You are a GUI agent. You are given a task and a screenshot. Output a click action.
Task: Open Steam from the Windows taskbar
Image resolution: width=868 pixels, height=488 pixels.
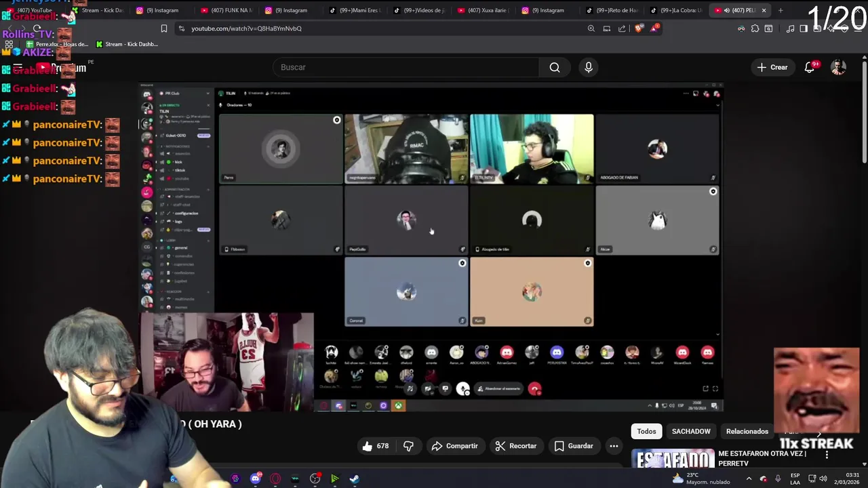354,479
